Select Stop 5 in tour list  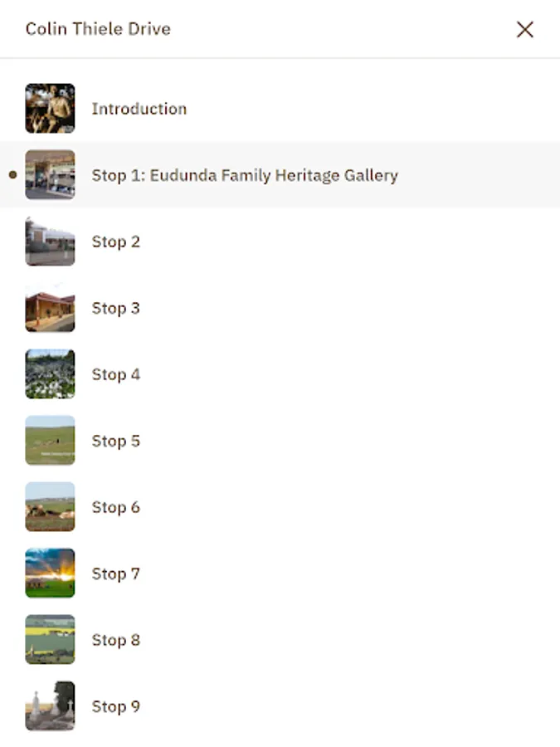click(115, 441)
